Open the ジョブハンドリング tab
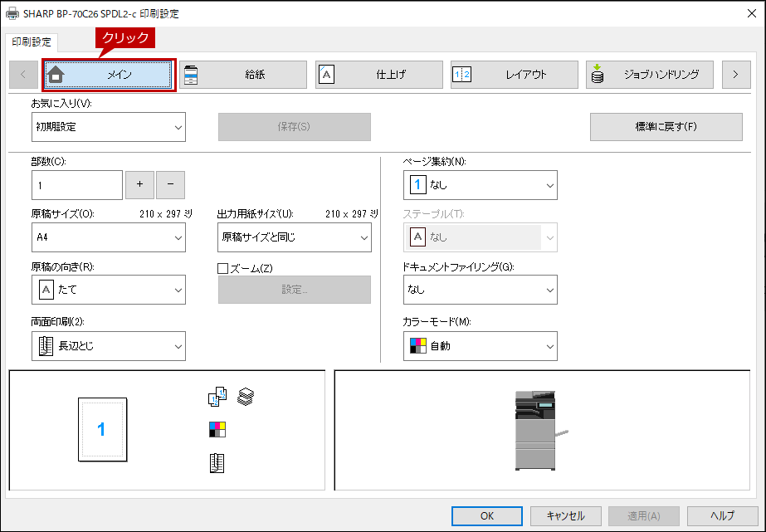The height and width of the screenshot is (532, 766). 650,75
